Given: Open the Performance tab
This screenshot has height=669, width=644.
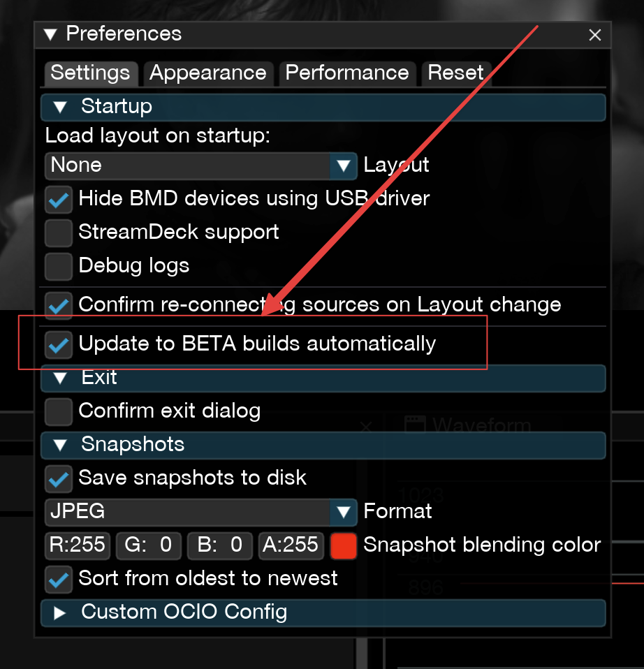Looking at the screenshot, I should [347, 73].
